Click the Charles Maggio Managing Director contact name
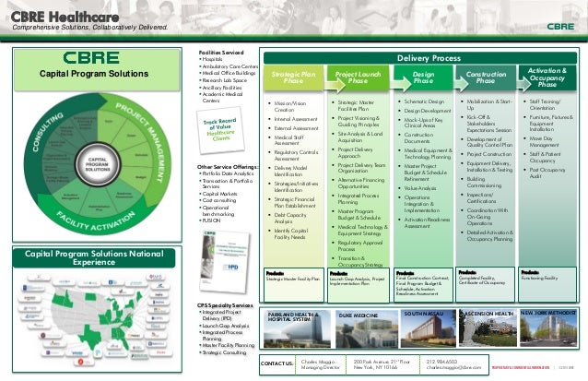 [320, 364]
